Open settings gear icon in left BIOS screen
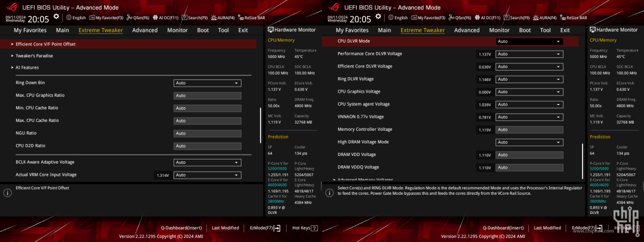 coord(56,17)
